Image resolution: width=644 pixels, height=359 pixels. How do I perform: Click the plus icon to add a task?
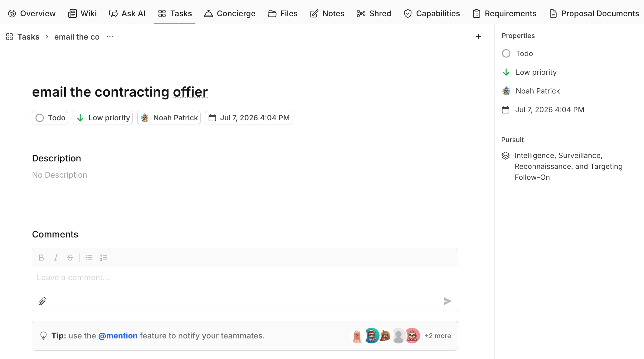click(x=478, y=37)
